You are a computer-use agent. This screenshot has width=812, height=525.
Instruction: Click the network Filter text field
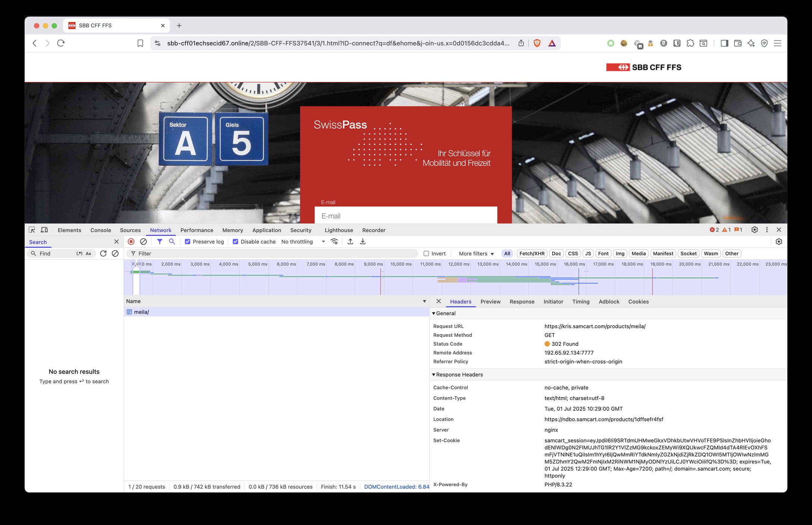(x=272, y=254)
